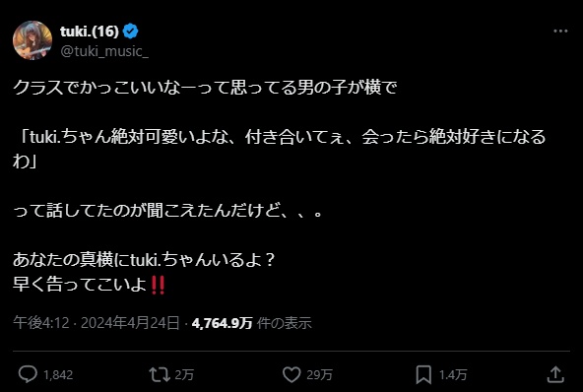Click the first line starting with クラスで
This screenshot has width=583, height=392.
pos(205,88)
